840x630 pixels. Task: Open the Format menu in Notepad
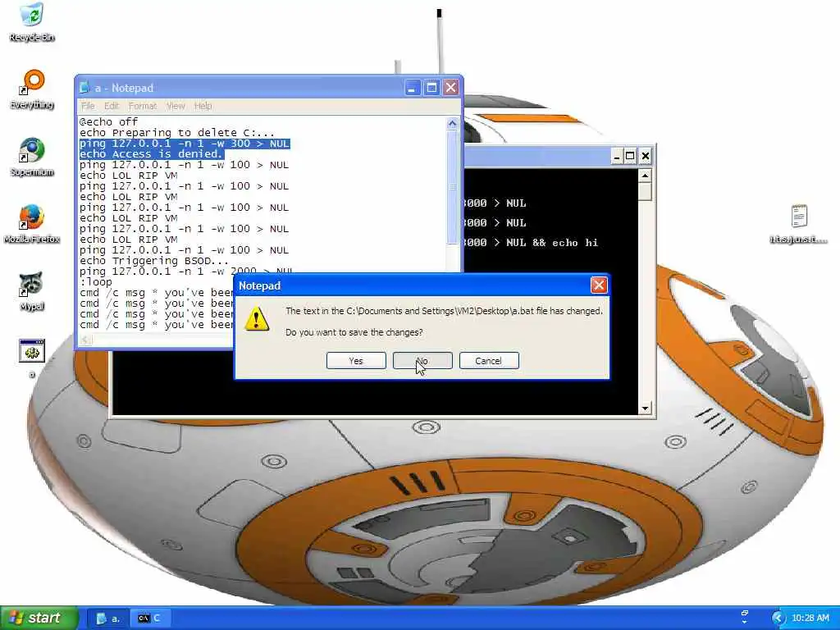click(143, 106)
